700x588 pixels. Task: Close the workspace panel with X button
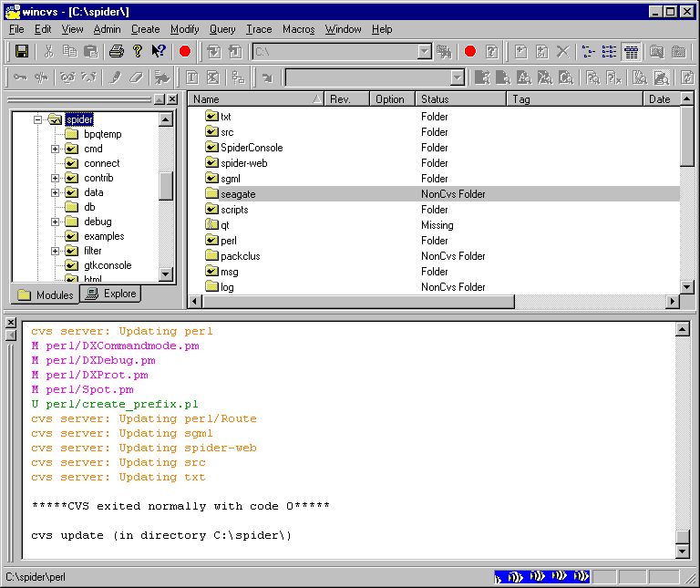(x=173, y=98)
